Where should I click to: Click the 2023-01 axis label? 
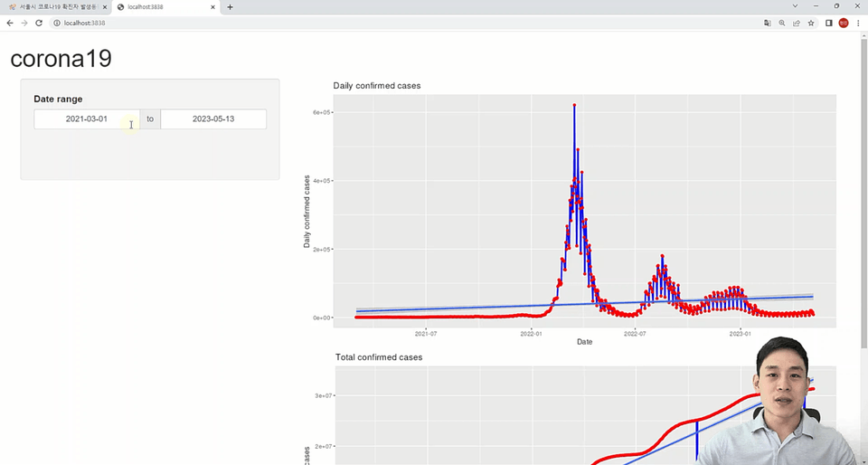tap(741, 334)
